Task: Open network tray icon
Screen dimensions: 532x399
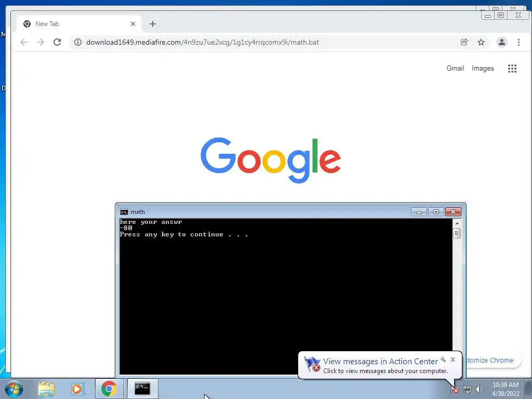Action: (467, 390)
